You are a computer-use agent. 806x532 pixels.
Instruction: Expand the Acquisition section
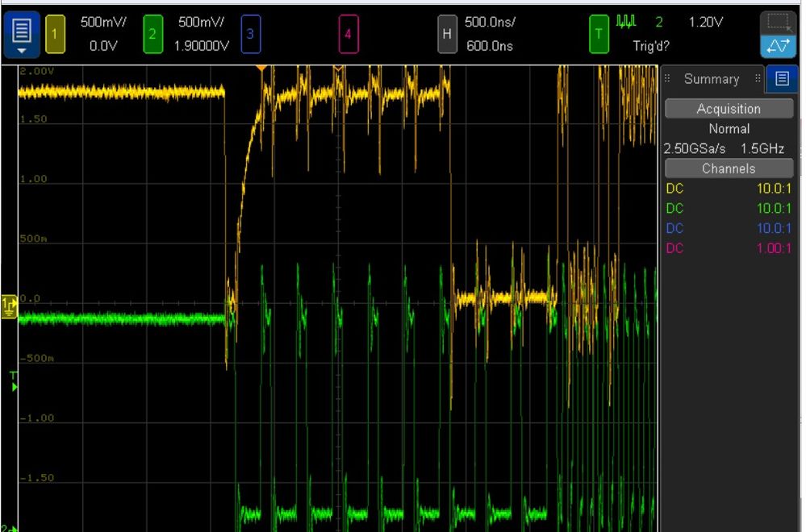coord(728,108)
